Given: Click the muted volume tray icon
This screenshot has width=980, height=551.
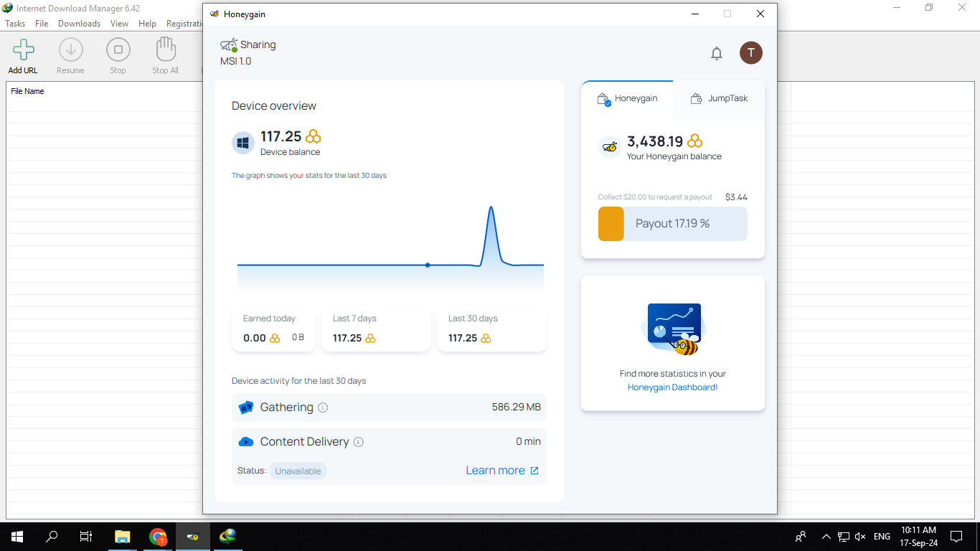Looking at the screenshot, I should tap(860, 537).
